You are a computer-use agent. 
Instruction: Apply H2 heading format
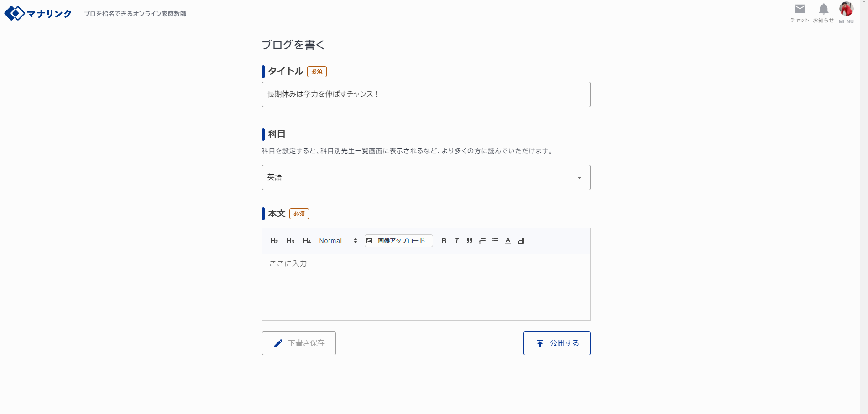pos(274,241)
